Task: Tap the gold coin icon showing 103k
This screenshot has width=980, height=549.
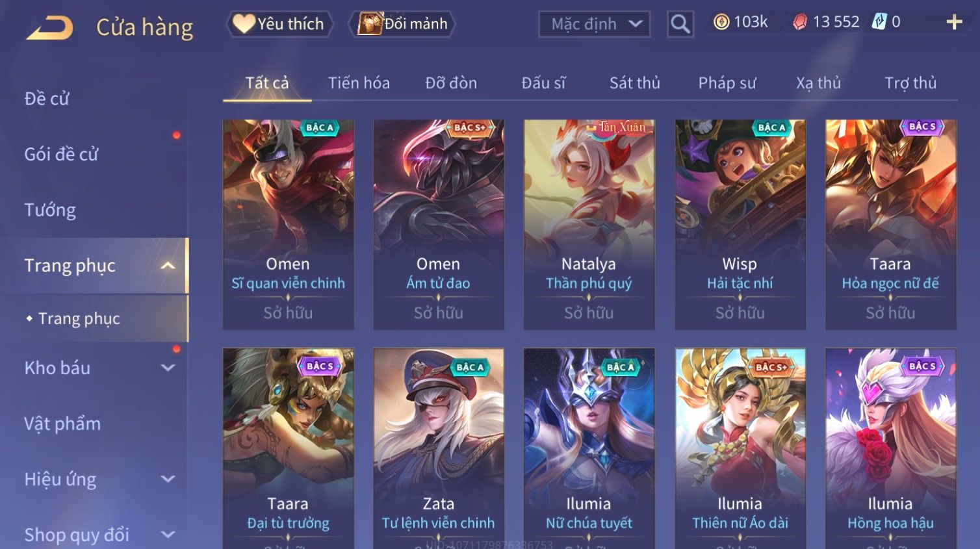Action: point(721,22)
